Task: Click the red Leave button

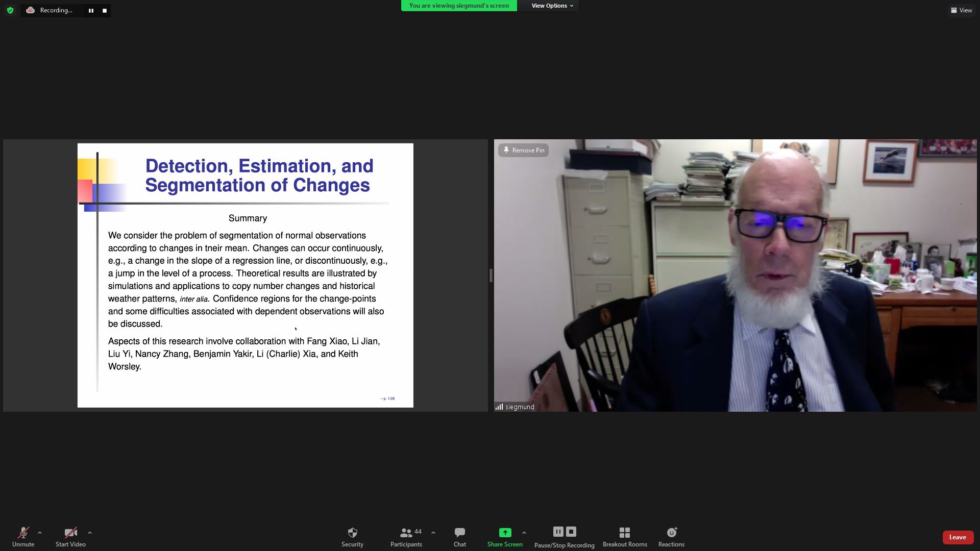Action: click(x=958, y=537)
